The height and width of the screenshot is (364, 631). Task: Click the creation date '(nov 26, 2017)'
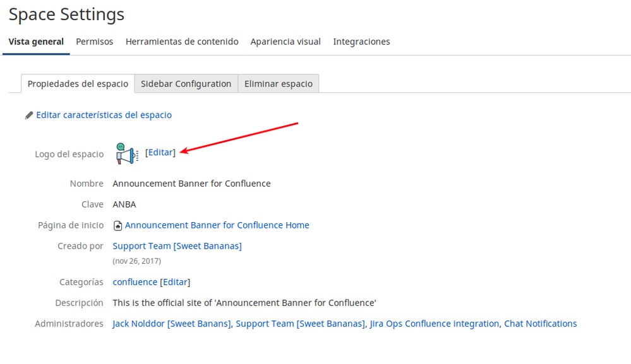(137, 261)
